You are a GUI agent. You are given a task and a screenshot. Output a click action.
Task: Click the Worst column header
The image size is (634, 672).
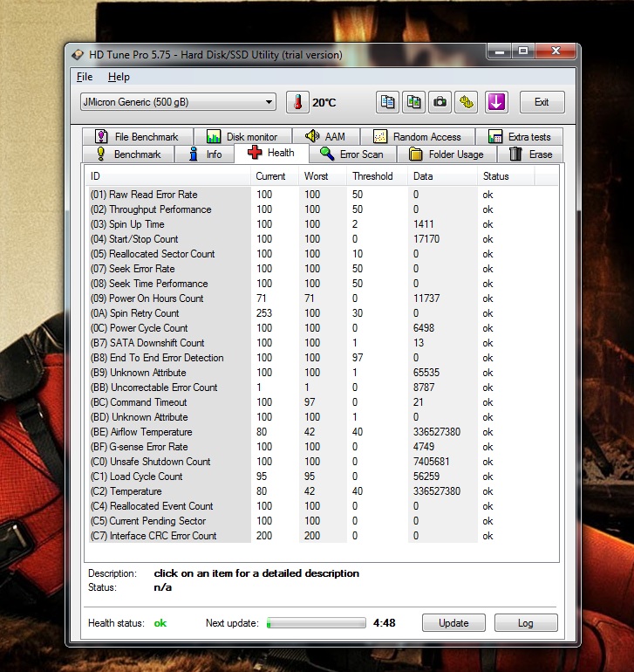[x=323, y=176]
